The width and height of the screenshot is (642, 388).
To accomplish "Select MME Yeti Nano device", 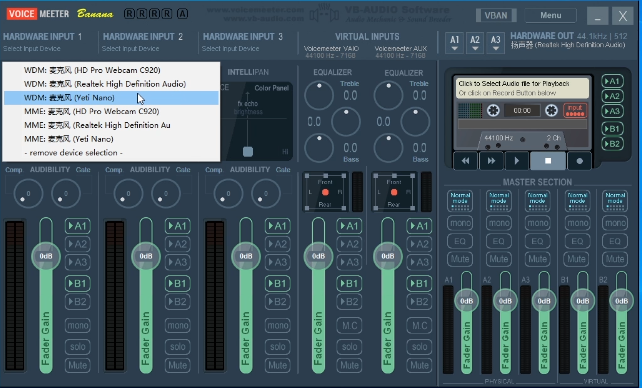I will point(111,139).
